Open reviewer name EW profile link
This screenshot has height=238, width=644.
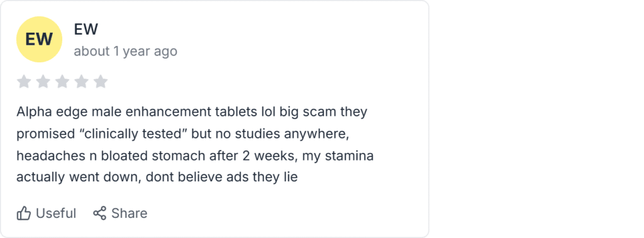[x=86, y=30]
